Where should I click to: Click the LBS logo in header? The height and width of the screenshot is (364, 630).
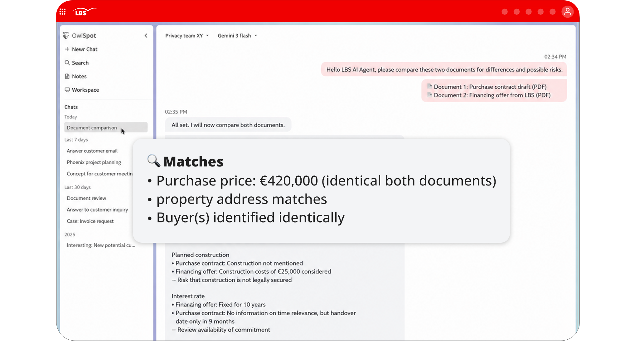(85, 12)
